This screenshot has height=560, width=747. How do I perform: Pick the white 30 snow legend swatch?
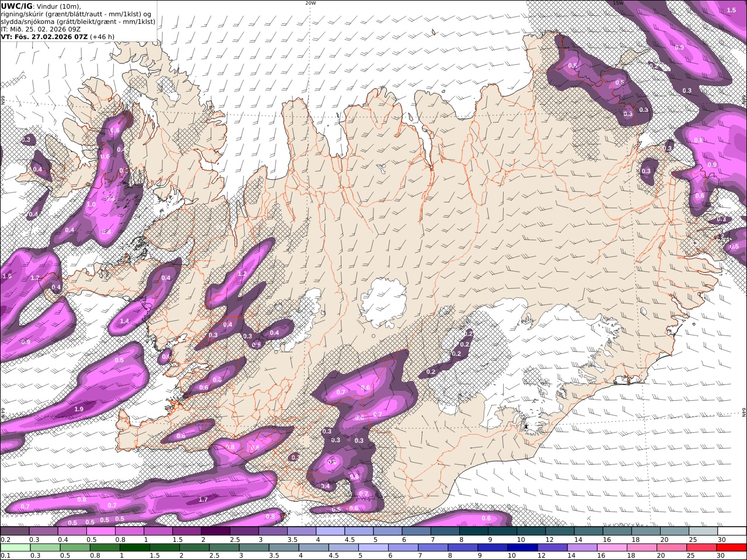coord(731,531)
